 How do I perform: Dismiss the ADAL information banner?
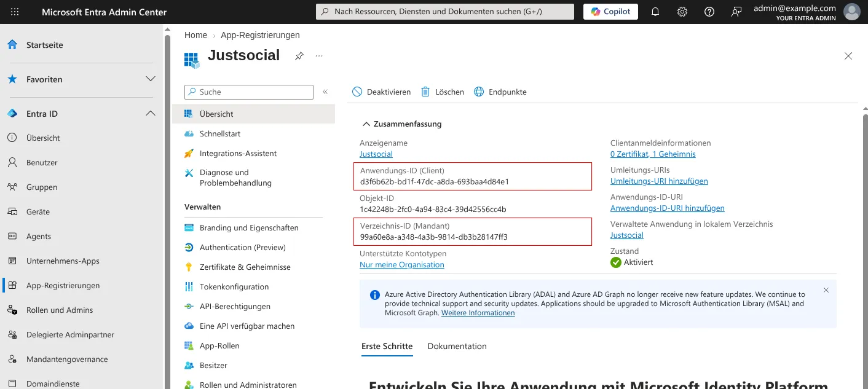pyautogui.click(x=826, y=290)
